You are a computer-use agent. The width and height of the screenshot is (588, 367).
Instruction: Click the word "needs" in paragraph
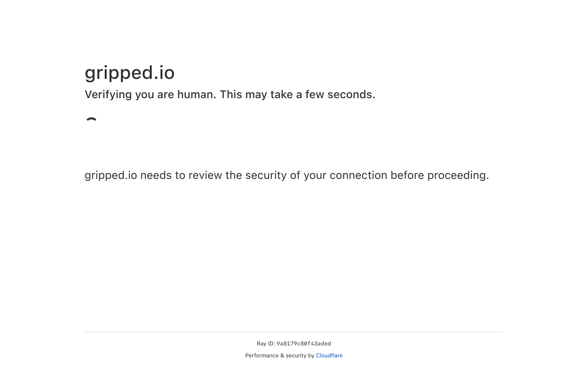[156, 175]
